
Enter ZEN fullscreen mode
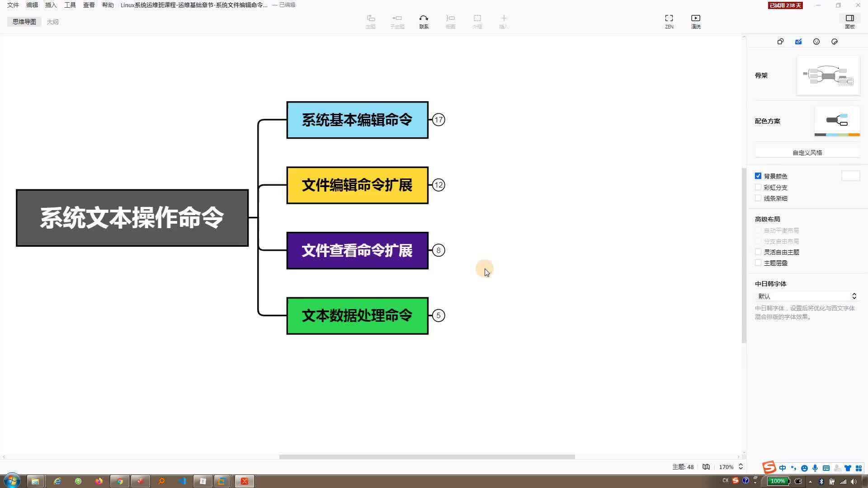[669, 21]
